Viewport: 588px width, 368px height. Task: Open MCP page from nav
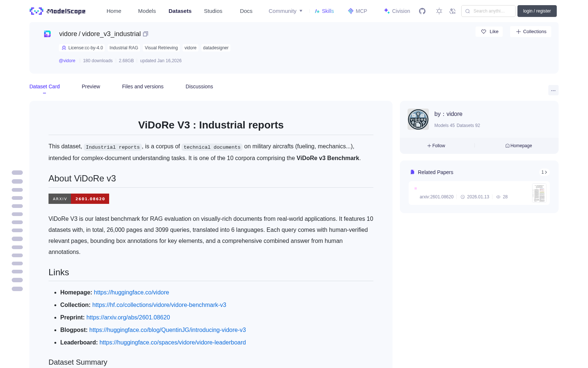tap(358, 11)
